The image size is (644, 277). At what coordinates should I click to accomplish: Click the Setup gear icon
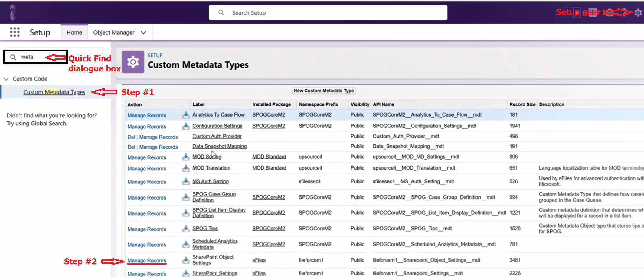tap(638, 12)
